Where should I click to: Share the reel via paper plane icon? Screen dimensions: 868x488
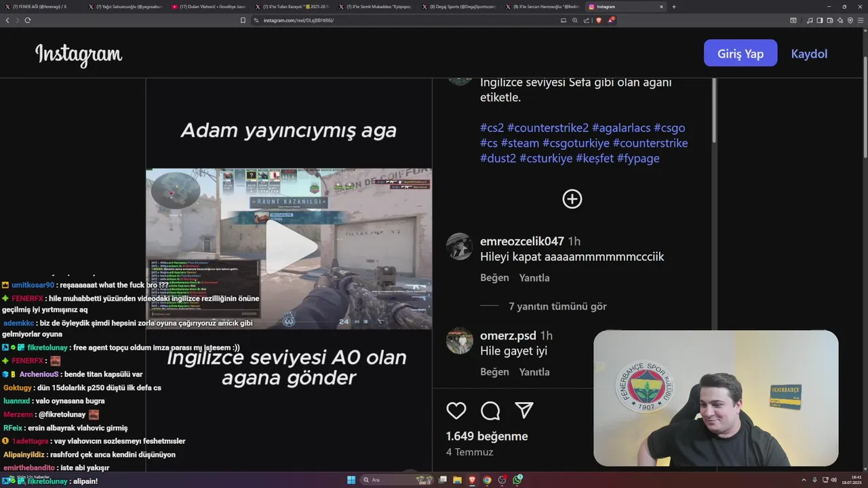coord(524,410)
